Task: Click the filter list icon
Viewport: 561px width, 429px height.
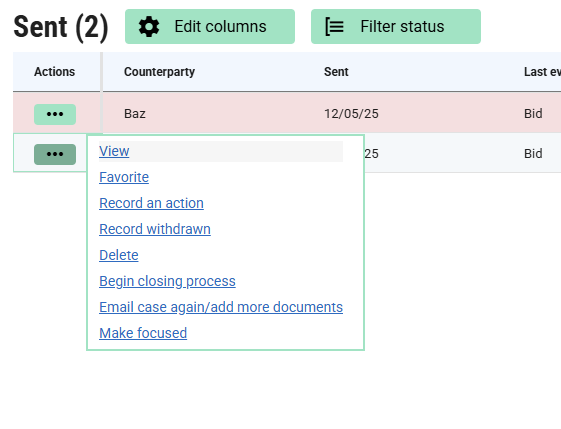Action: point(335,27)
